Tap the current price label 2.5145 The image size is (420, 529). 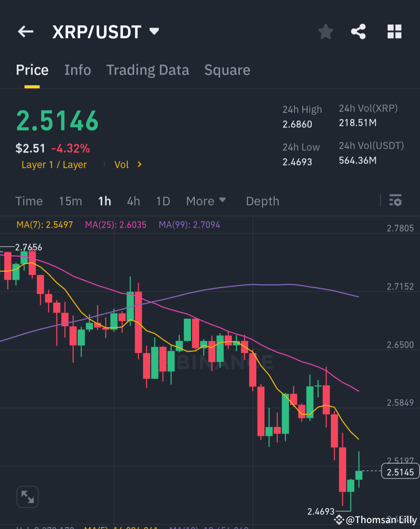click(x=400, y=472)
